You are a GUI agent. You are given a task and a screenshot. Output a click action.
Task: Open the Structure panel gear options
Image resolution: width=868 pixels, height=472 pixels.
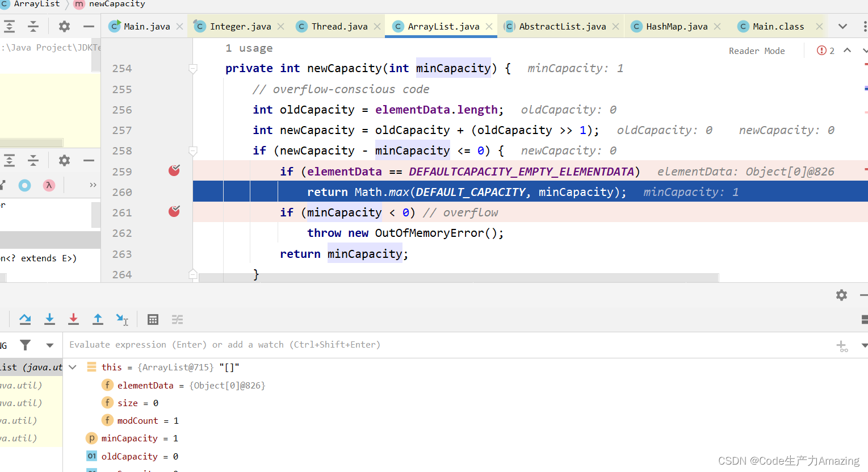click(x=65, y=161)
